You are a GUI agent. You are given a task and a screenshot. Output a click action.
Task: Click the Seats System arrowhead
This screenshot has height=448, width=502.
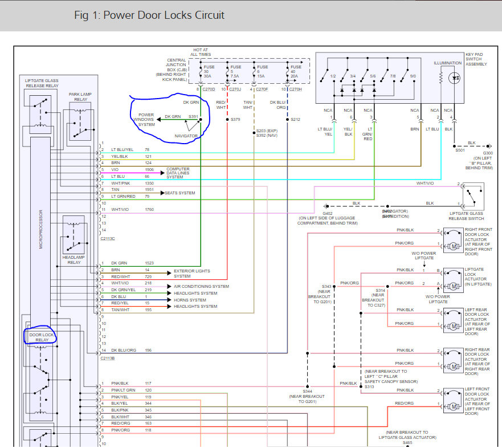click(162, 193)
